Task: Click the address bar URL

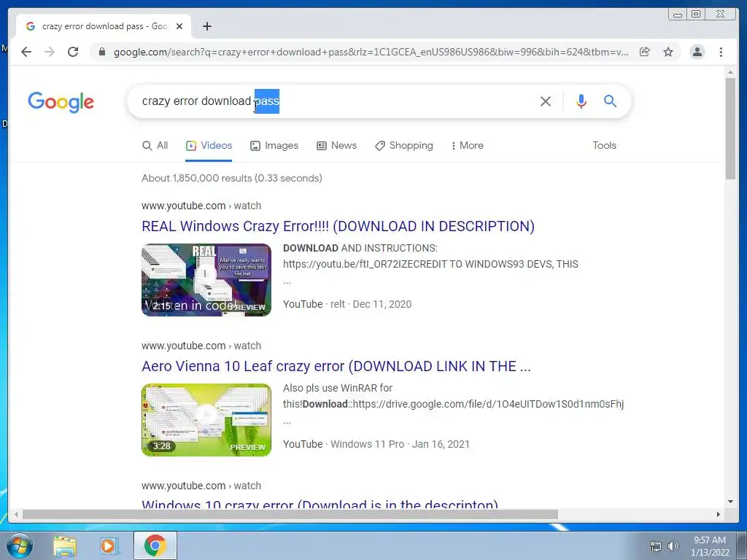Action: pyautogui.click(x=371, y=52)
